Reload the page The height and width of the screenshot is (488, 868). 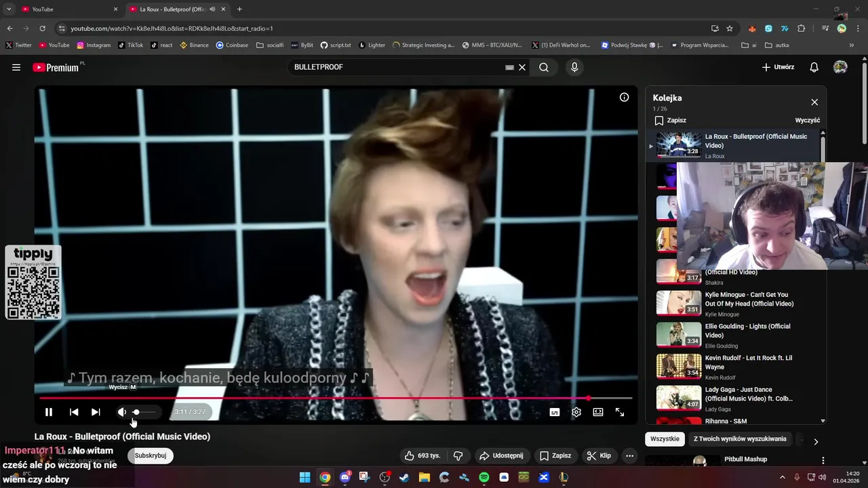pos(42,28)
